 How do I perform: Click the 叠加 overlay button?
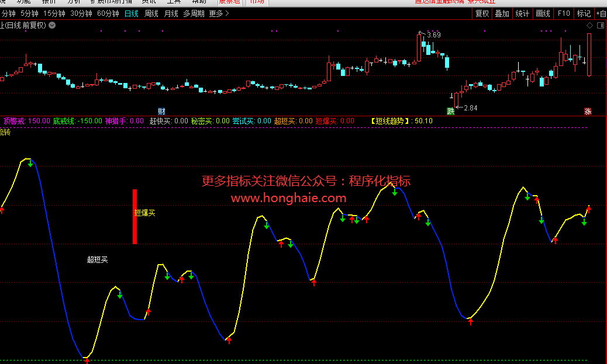point(502,13)
